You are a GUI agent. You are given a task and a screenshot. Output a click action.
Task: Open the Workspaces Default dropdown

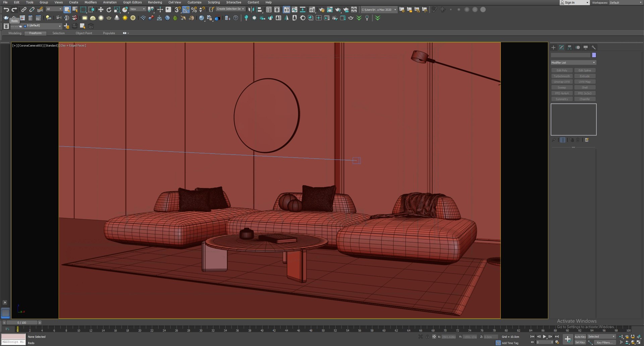pos(626,3)
